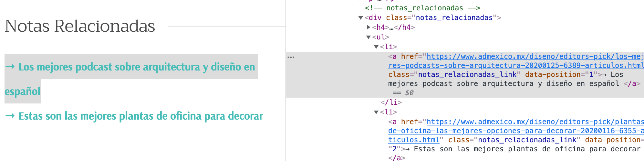Select the h4 tag in the Elements tree
The width and height of the screenshot is (644, 161).
pyautogui.click(x=380, y=27)
